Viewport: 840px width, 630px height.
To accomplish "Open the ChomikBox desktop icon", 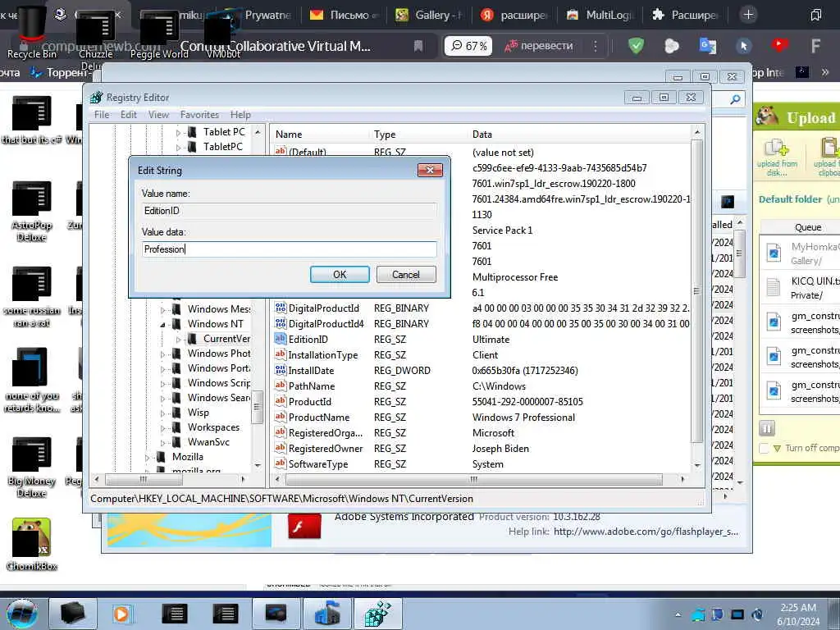I will coord(32,545).
